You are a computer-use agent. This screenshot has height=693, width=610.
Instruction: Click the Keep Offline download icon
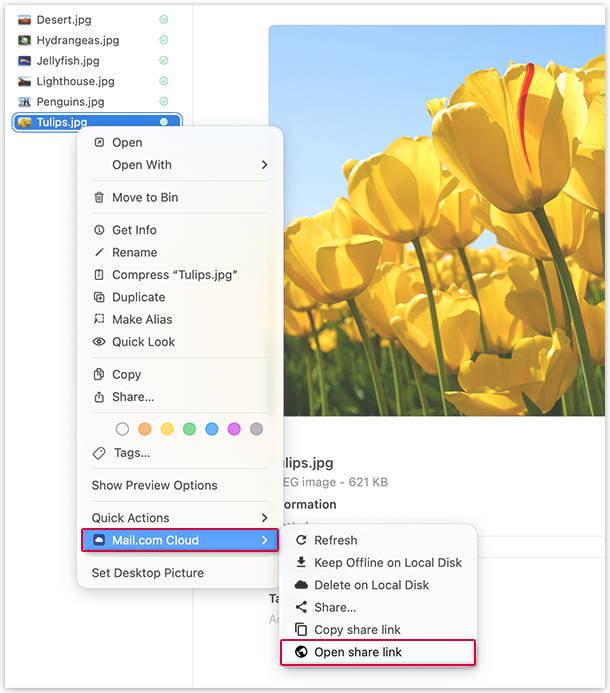(301, 562)
